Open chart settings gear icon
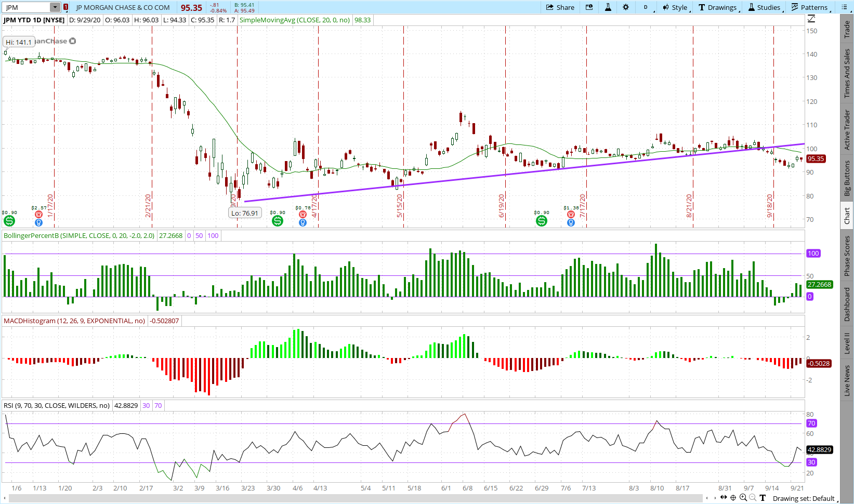The image size is (854, 504). (x=626, y=7)
